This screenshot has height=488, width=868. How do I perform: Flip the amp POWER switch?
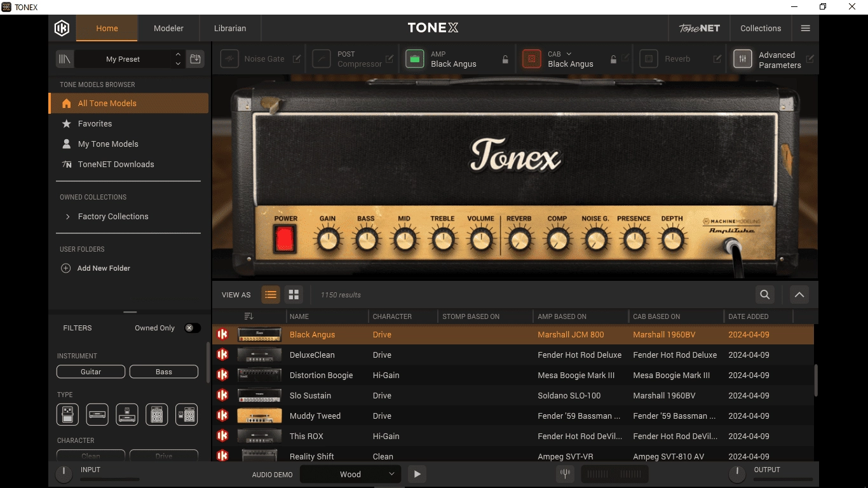coord(285,240)
